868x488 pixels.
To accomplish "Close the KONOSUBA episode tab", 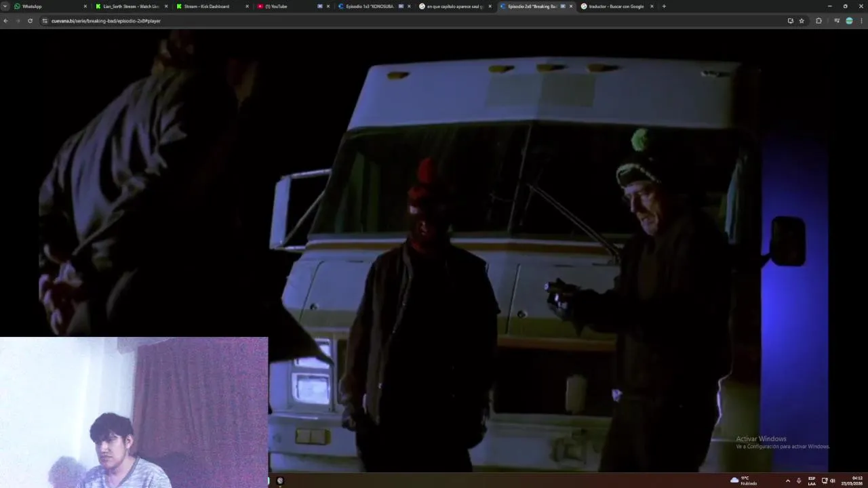I will (x=409, y=6).
